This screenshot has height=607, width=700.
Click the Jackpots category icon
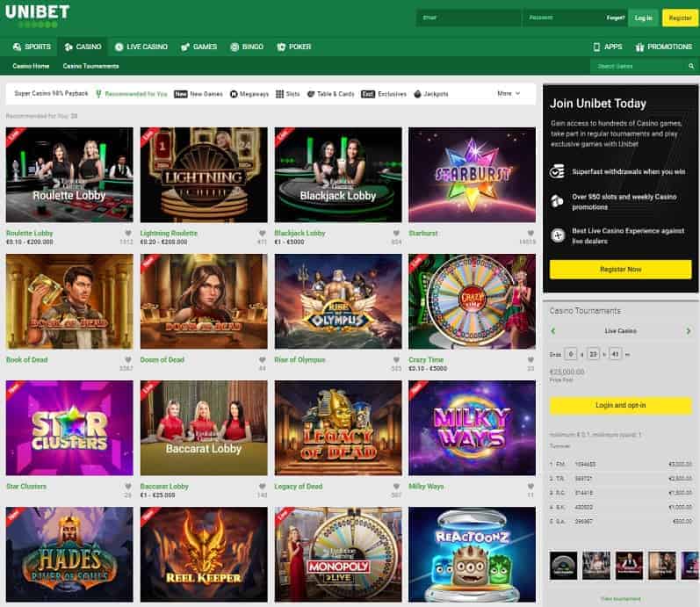417,93
